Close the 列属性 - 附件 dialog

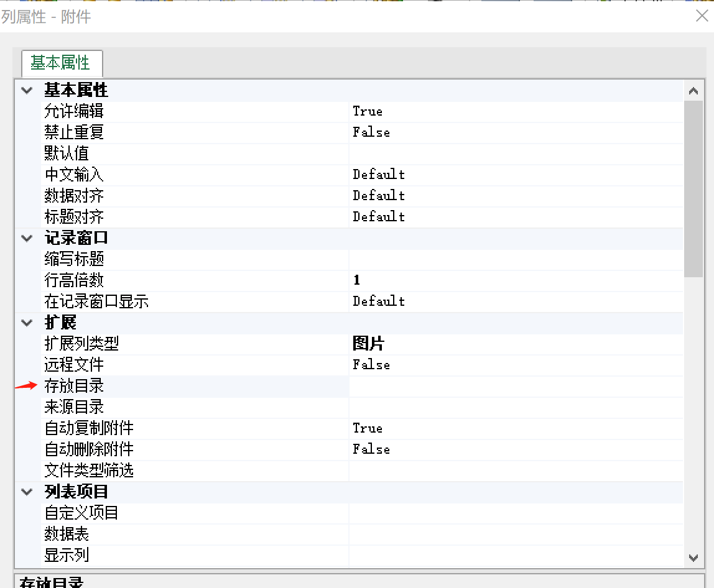pos(702,16)
